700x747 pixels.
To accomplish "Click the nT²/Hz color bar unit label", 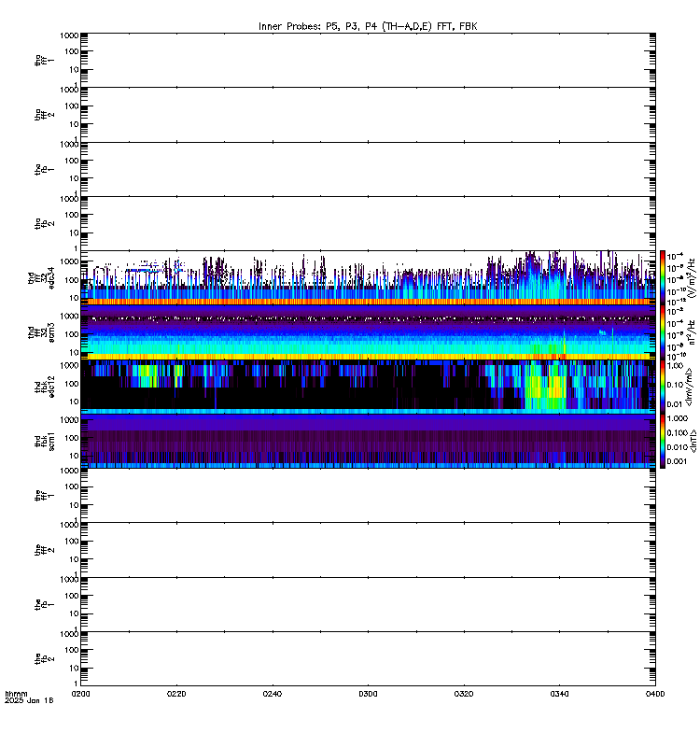I will click(693, 332).
